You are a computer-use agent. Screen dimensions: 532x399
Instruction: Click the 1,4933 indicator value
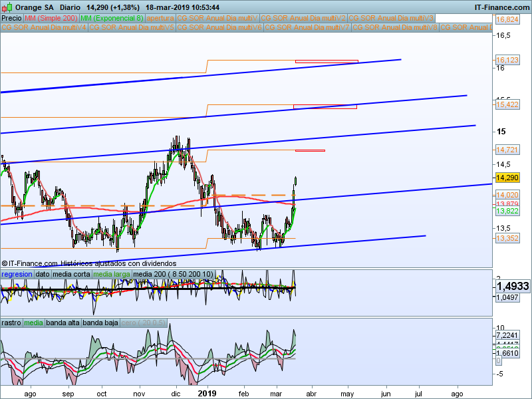coord(512,287)
